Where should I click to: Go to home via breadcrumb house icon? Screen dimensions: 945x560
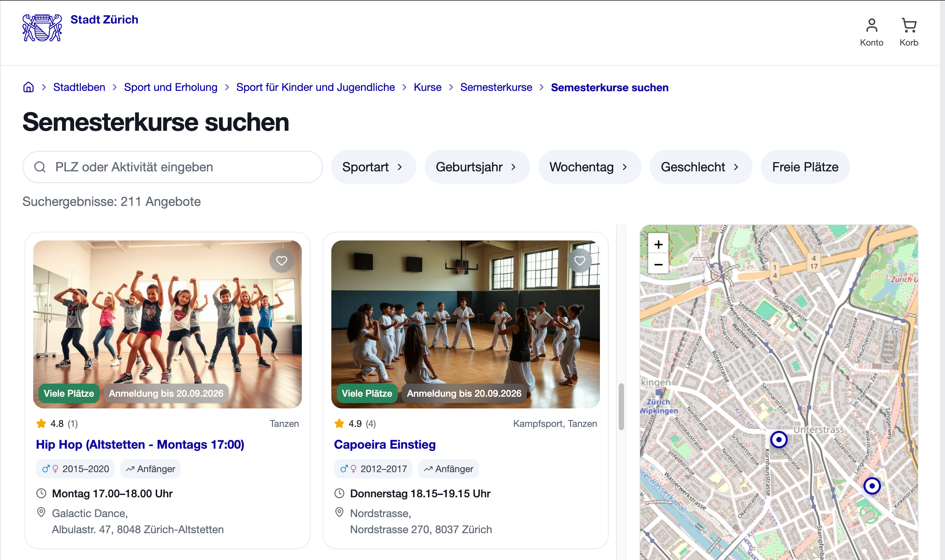point(28,87)
